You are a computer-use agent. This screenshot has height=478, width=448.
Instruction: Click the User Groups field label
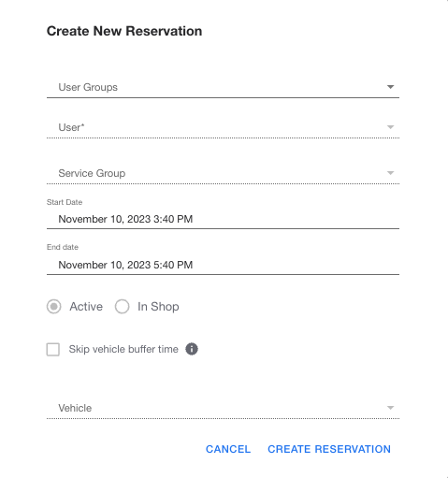(88, 87)
